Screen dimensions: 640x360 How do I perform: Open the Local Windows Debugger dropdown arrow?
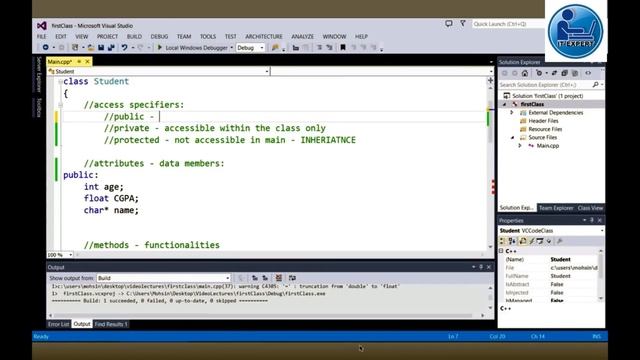pyautogui.click(x=231, y=48)
